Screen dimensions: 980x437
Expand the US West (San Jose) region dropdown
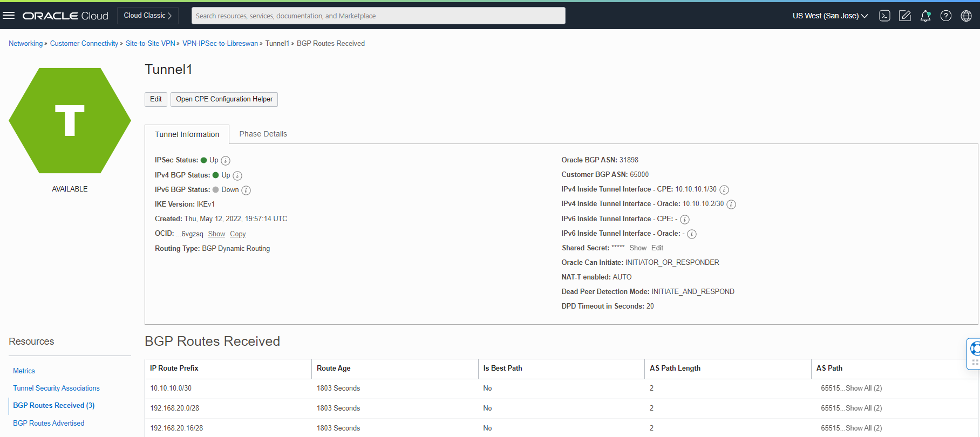(x=830, y=16)
